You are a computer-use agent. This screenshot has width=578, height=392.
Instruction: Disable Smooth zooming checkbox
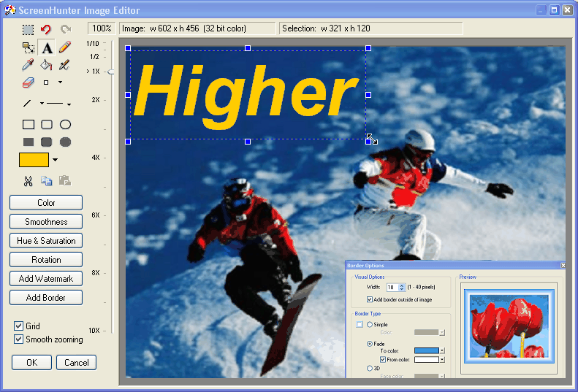click(x=19, y=339)
